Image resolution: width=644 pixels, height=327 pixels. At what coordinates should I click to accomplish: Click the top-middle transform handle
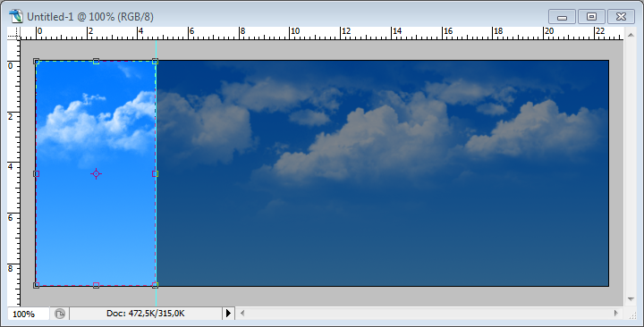(96, 61)
